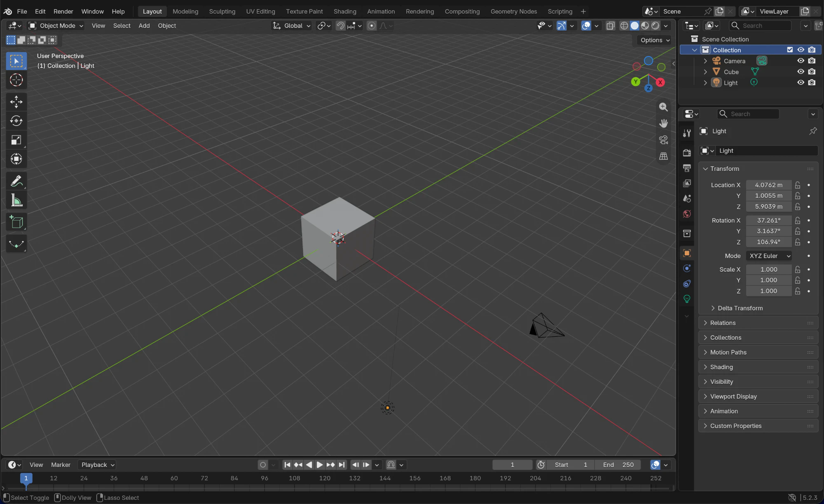
Task: Click the pan view hand icon
Action: point(663,123)
